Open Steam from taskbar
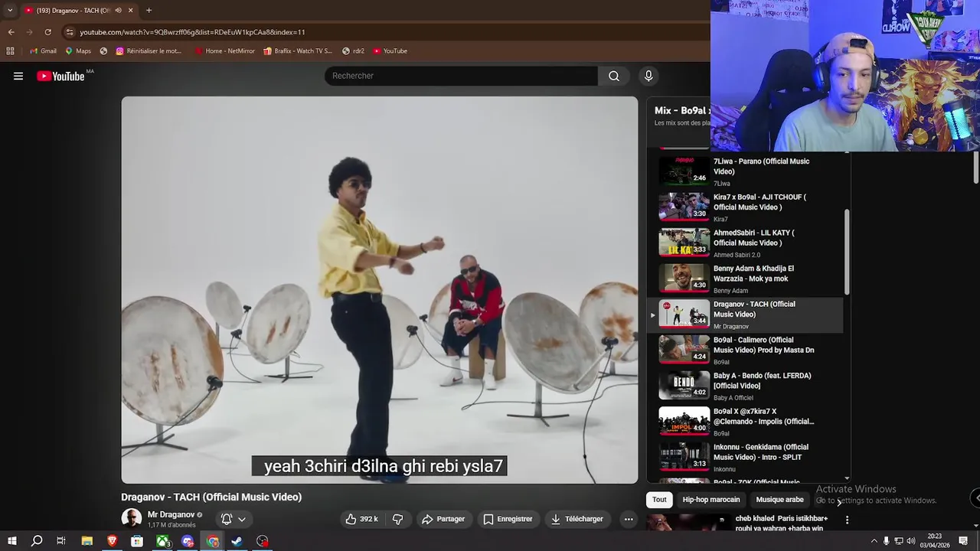The width and height of the screenshot is (980, 551). pyautogui.click(x=237, y=541)
